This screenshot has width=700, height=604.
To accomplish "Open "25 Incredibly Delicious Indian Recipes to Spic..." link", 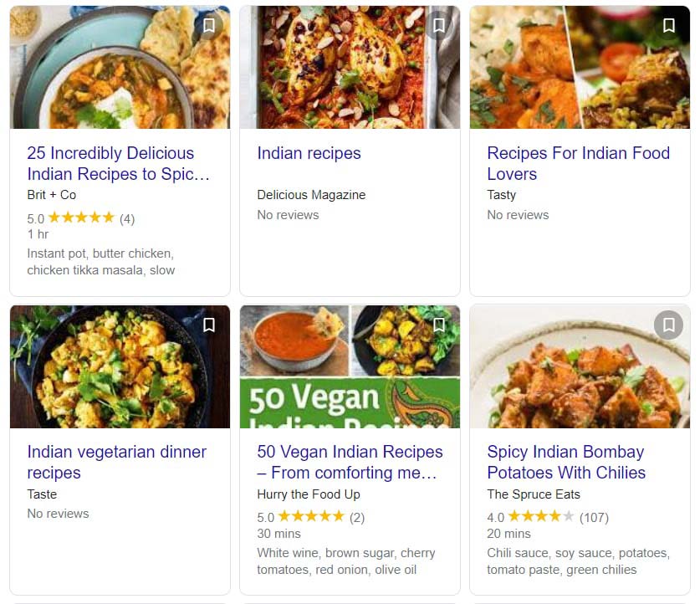I will click(119, 164).
